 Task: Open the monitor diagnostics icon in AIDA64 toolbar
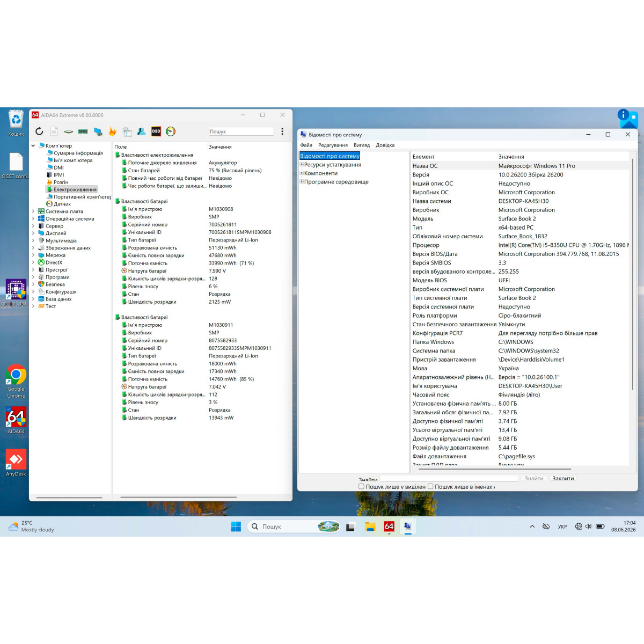[x=98, y=131]
